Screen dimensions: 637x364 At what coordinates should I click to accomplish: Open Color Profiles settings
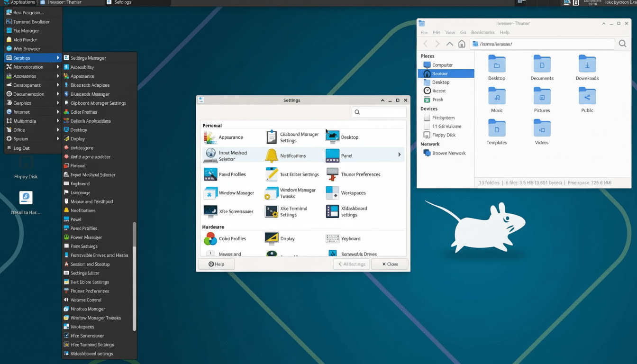click(232, 238)
